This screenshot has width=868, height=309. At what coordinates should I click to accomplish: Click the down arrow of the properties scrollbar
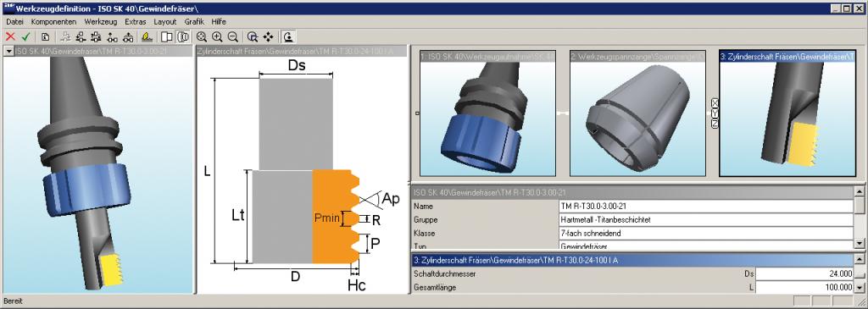point(860,244)
